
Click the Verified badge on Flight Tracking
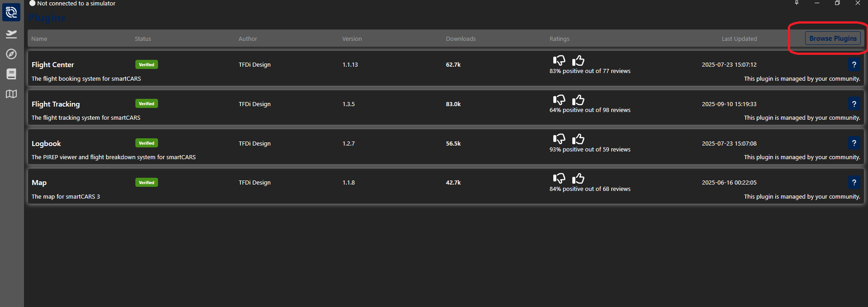(147, 104)
